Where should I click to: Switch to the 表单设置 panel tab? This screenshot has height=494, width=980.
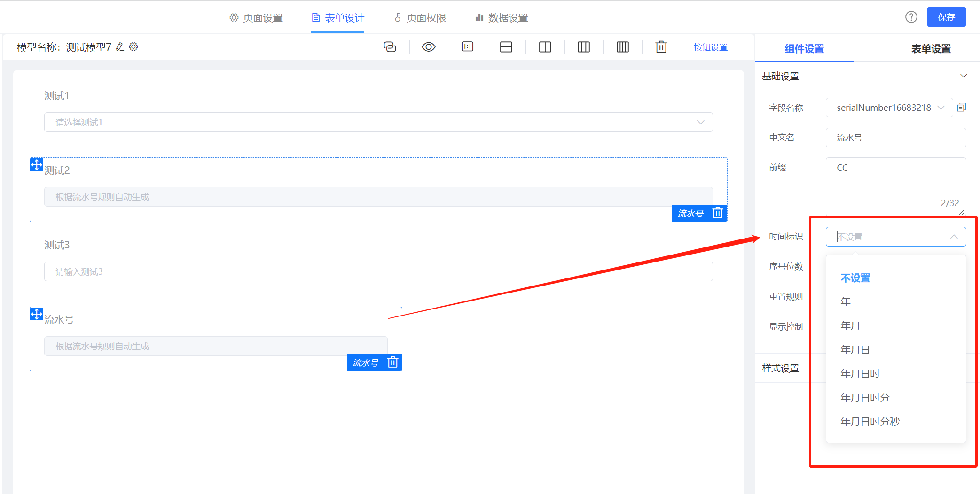931,48
